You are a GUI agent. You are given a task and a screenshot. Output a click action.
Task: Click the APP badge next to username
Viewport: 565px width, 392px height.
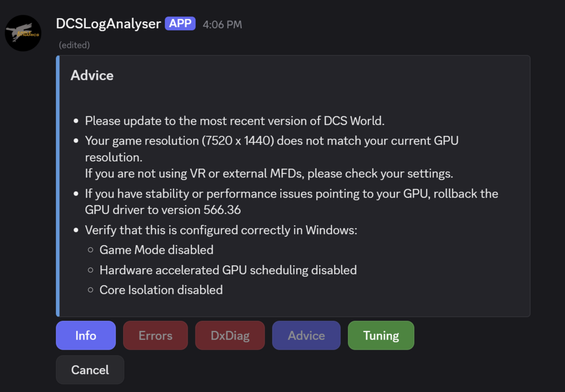point(180,24)
